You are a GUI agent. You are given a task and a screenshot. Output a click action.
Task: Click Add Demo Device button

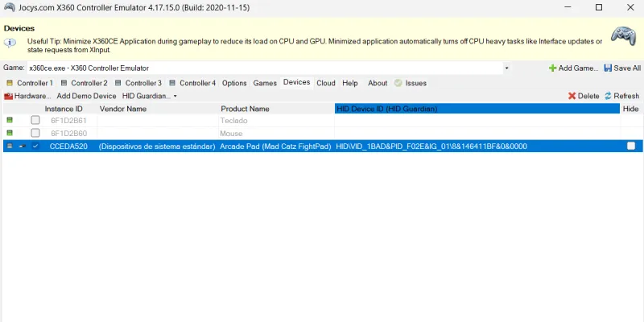click(x=86, y=96)
